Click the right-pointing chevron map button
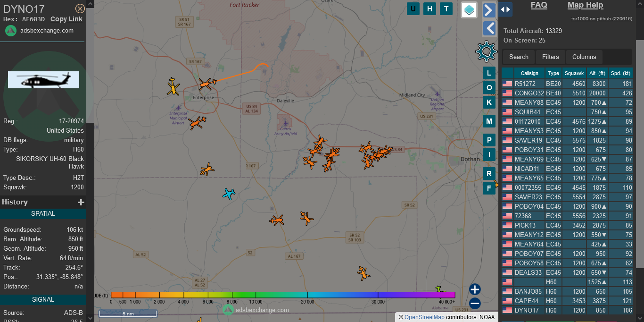Viewport: 644px width, 322px height. [489, 10]
